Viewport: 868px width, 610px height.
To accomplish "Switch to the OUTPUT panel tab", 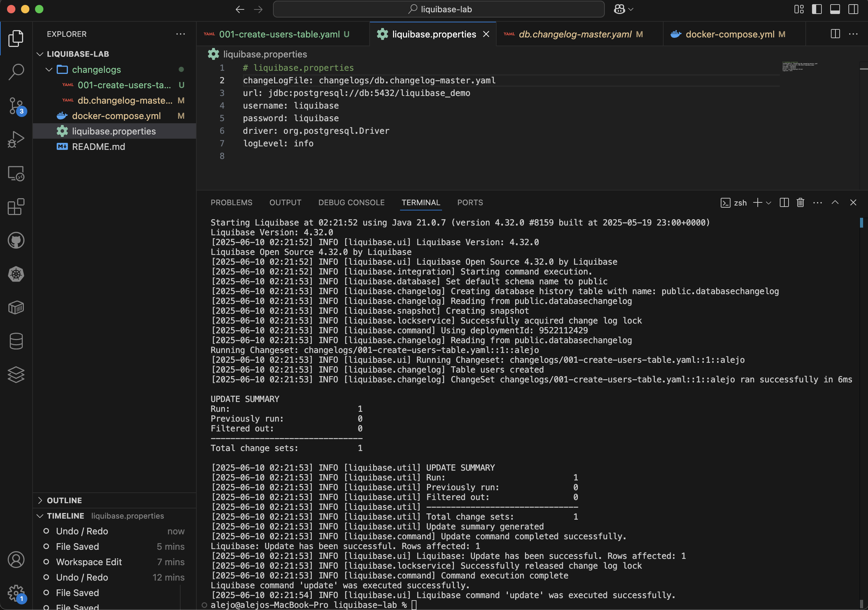I will [x=286, y=203].
